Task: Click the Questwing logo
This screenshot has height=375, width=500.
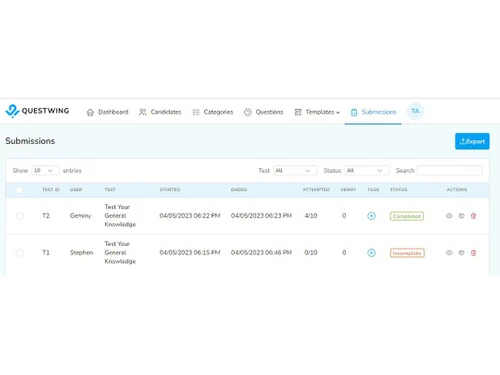Action: coord(37,111)
